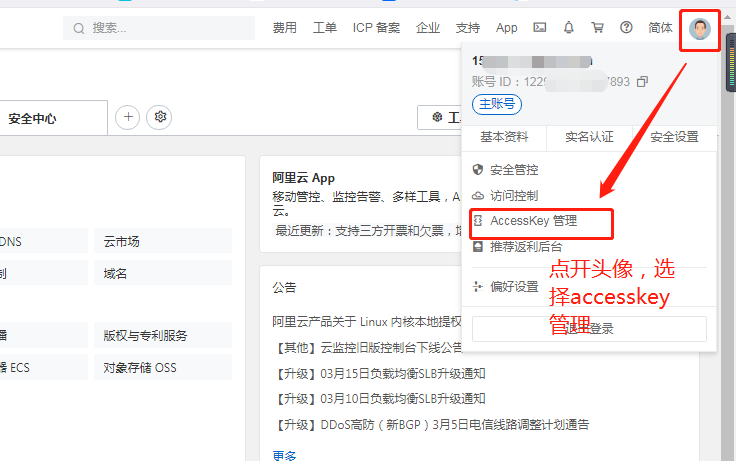Screen dimensions: 736x461
Task: Click the 主账号 badge
Action: point(497,104)
